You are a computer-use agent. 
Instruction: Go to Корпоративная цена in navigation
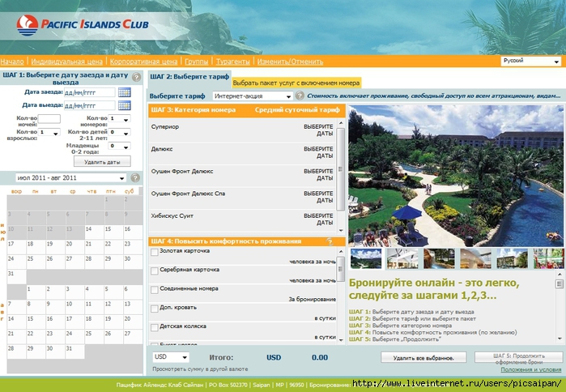point(143,62)
